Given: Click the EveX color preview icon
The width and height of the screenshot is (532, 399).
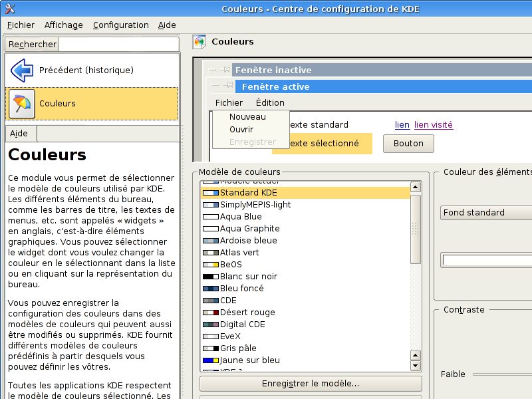Looking at the screenshot, I should click(211, 336).
